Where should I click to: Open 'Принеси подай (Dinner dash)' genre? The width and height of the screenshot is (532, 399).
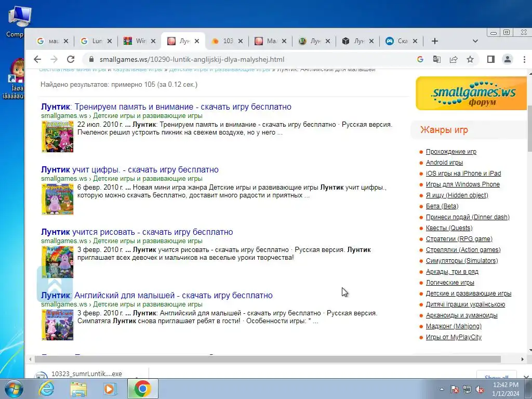click(x=468, y=217)
